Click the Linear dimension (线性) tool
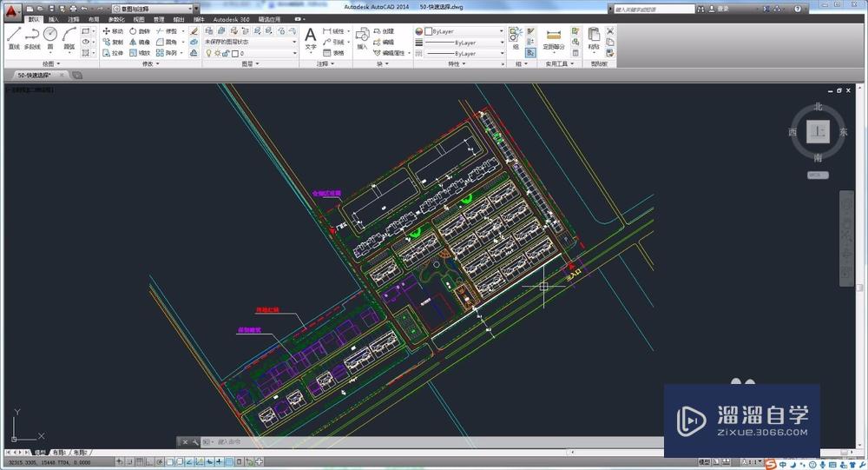 (x=333, y=31)
